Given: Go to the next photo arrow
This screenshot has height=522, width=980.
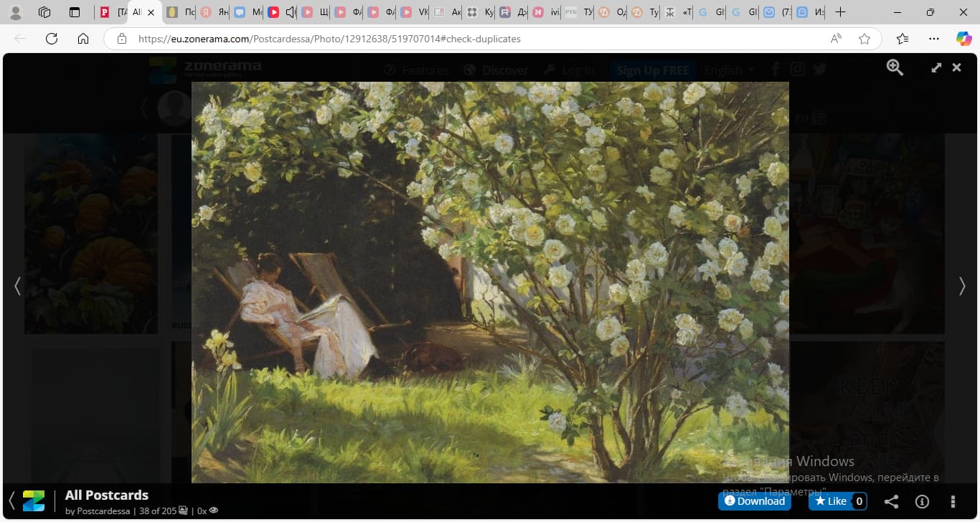Looking at the screenshot, I should pos(962,286).
